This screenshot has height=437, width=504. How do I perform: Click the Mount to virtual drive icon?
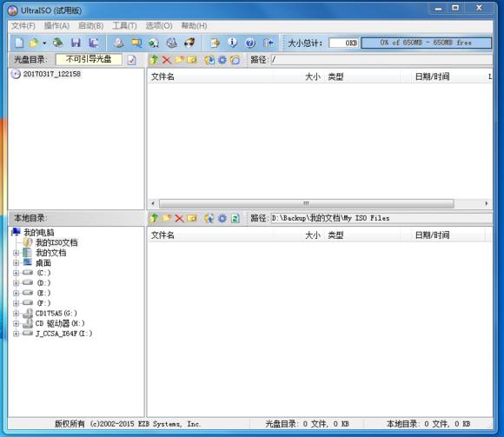(172, 43)
